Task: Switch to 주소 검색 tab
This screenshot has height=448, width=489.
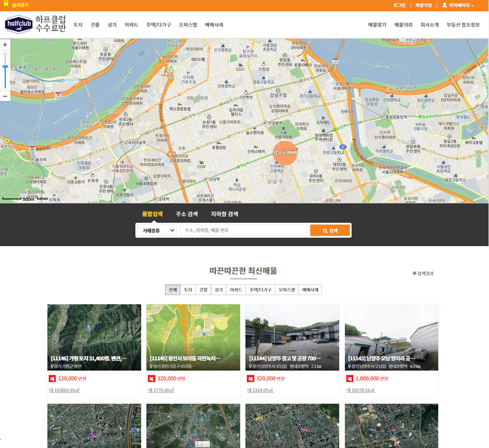Action: [x=187, y=214]
